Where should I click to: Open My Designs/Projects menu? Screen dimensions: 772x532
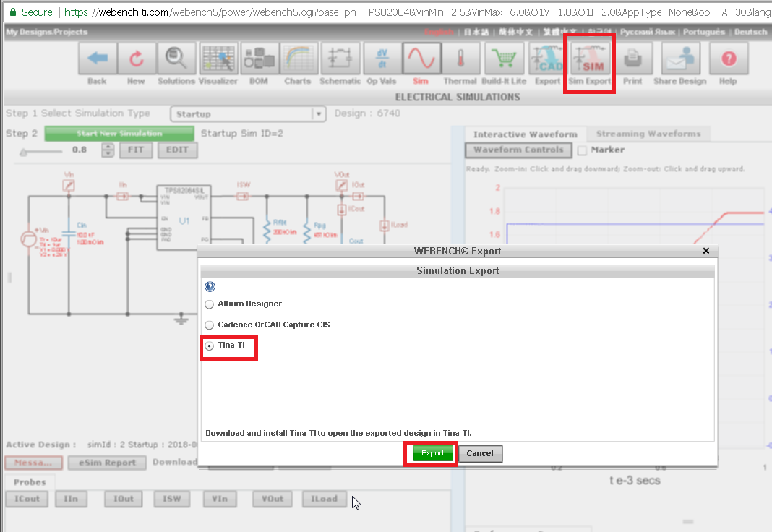point(47,32)
